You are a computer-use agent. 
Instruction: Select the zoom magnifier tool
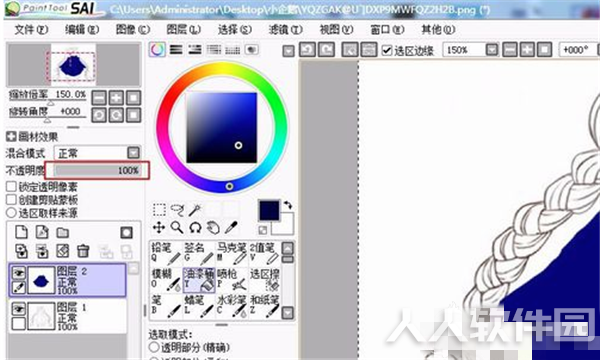coord(177,228)
